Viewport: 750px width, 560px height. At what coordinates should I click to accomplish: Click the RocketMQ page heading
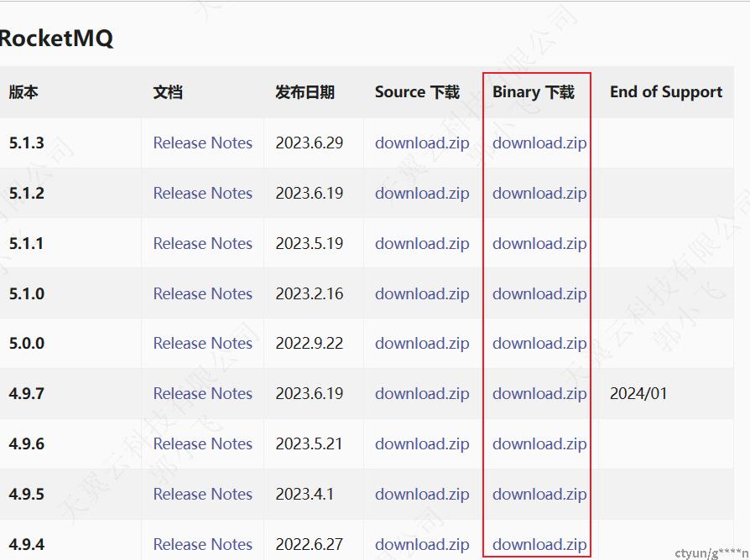point(56,39)
